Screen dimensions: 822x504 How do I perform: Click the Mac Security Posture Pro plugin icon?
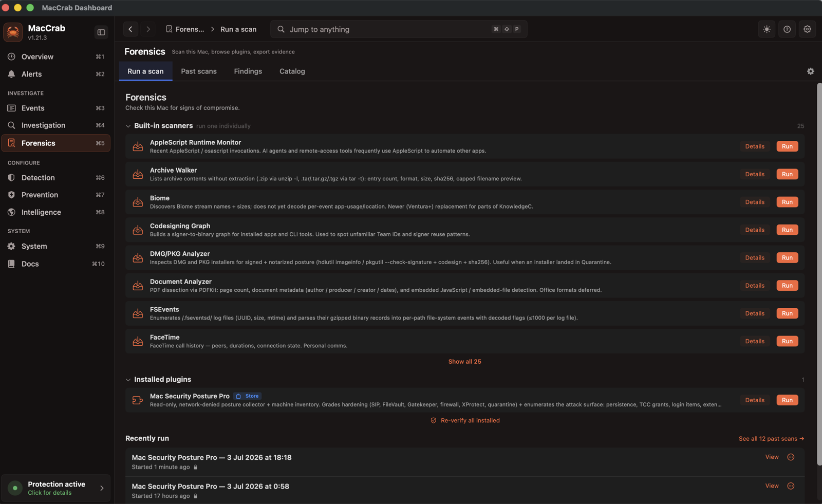coord(138,400)
